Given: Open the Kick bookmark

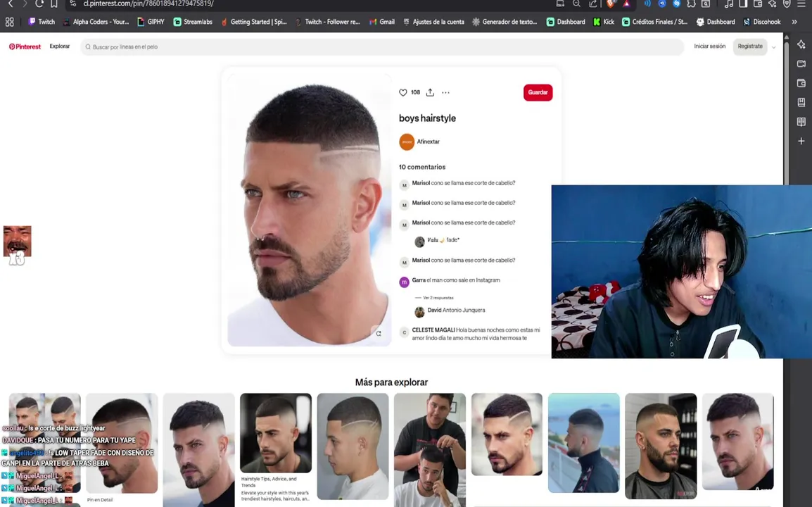Looking at the screenshot, I should tap(604, 22).
